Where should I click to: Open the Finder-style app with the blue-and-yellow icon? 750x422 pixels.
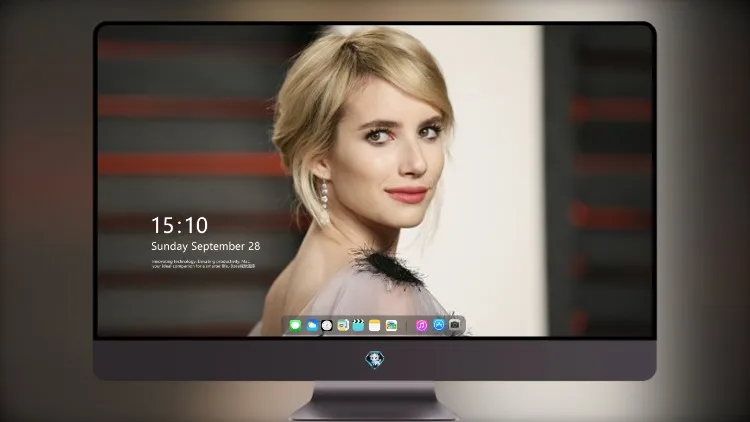(x=342, y=325)
